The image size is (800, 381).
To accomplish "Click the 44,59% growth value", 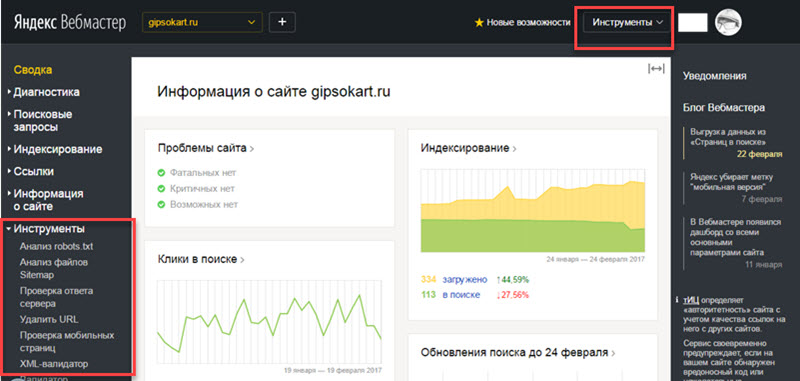I will point(512,280).
